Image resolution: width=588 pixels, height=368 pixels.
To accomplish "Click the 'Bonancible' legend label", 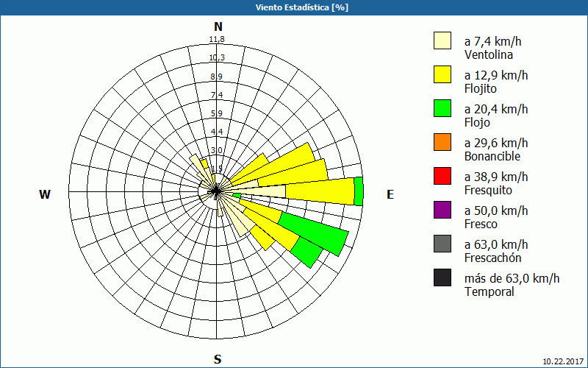I will 492,156.
